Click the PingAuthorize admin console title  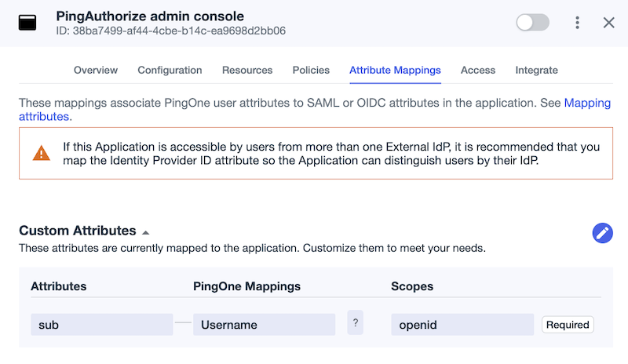[x=150, y=16]
